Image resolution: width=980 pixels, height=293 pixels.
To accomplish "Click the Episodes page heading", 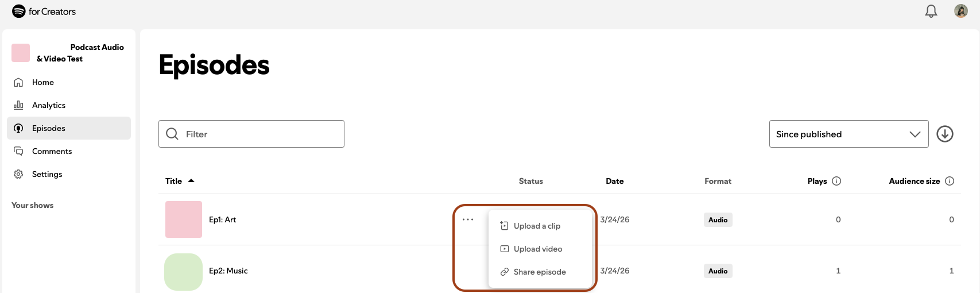I will [214, 65].
